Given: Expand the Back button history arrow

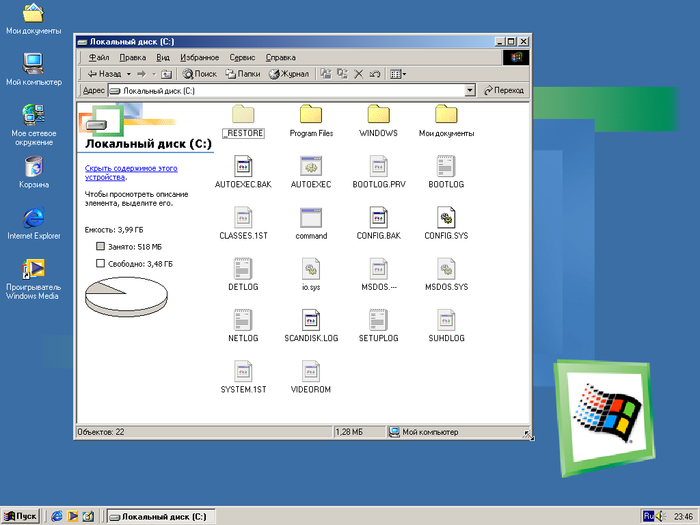Looking at the screenshot, I should click(127, 74).
